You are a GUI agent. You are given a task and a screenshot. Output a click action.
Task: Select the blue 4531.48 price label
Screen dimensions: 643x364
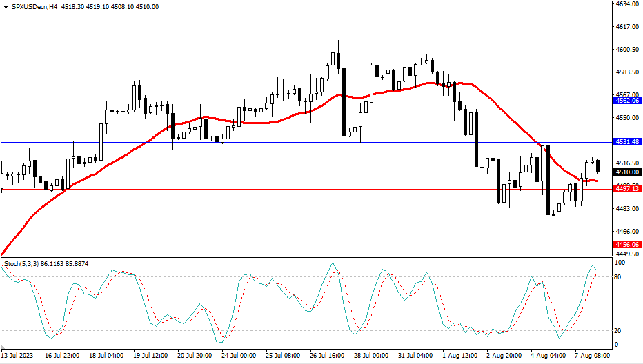[x=627, y=142]
